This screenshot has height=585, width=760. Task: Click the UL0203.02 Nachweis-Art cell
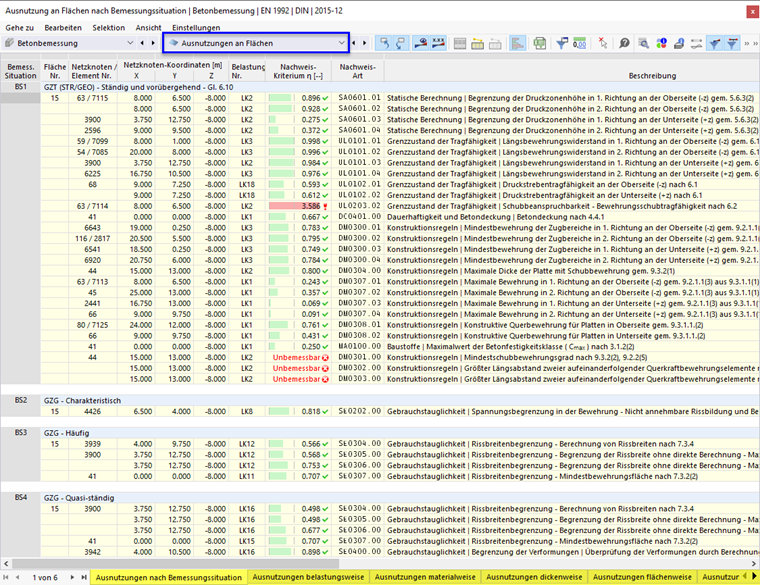(359, 206)
